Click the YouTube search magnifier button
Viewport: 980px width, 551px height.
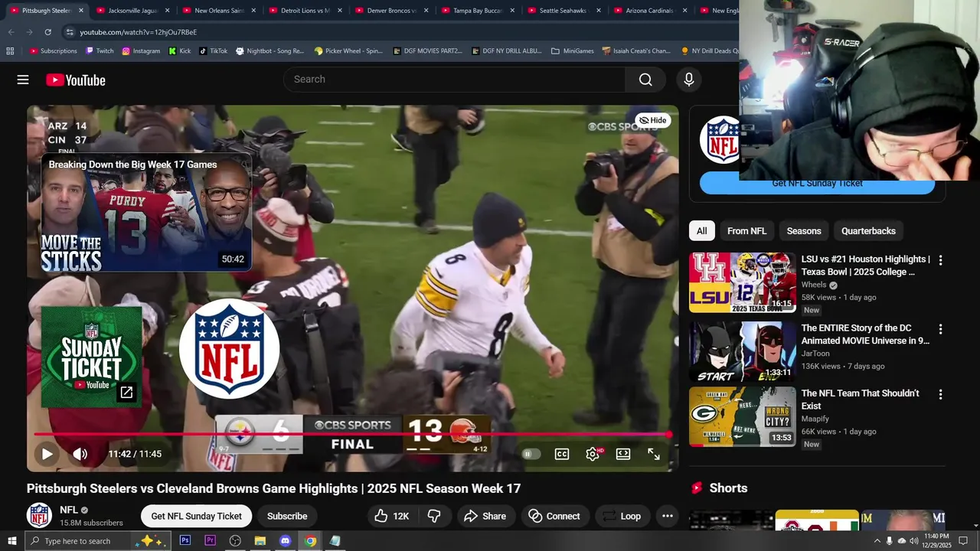point(645,80)
